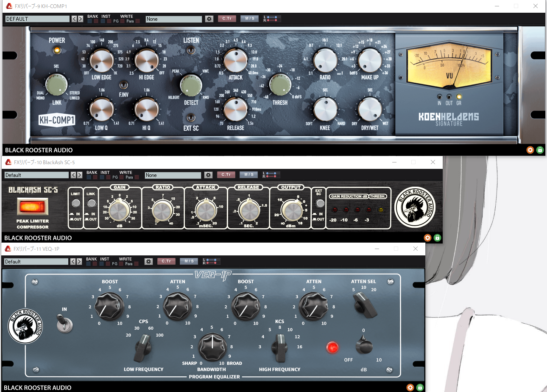Viewport: 547px width, 392px height.
Task: Open gear settings in KH-COMP1 header bar
Action: click(209, 19)
